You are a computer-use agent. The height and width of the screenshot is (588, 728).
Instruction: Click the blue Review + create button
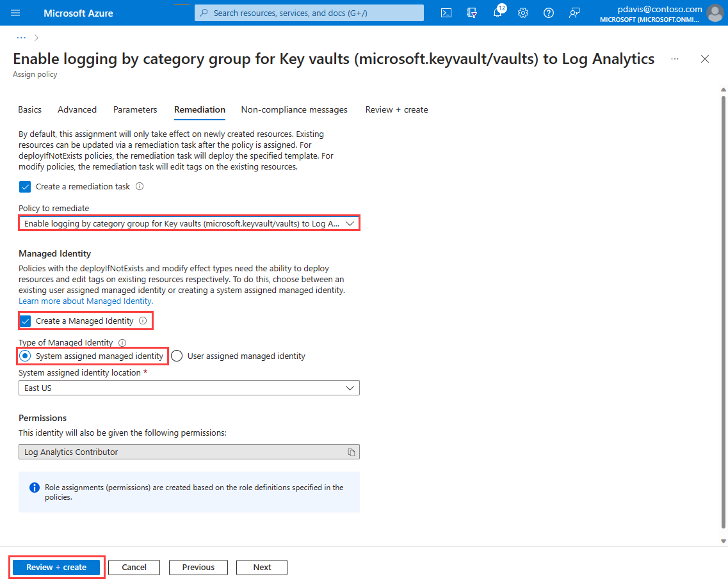tap(56, 567)
